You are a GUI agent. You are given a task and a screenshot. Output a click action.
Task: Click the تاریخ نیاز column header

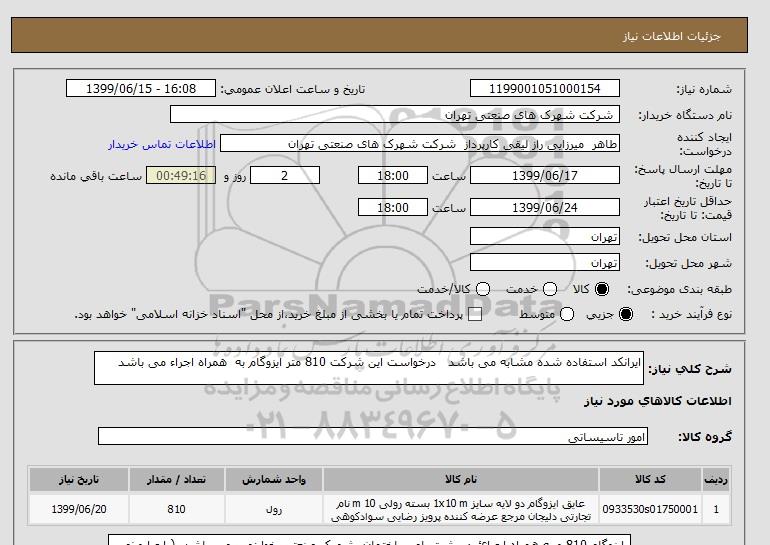click(79, 479)
